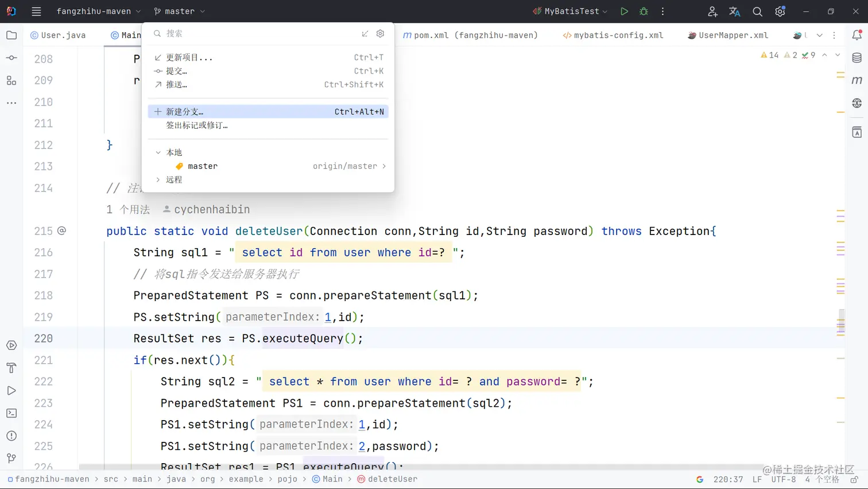Open the Terminal tool window
This screenshot has width=868, height=489.
pos(11,413)
